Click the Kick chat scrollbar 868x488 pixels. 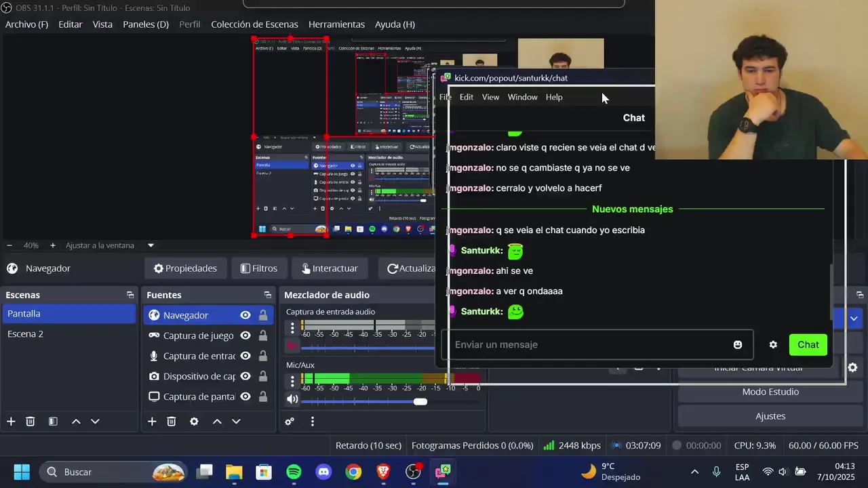point(831,291)
